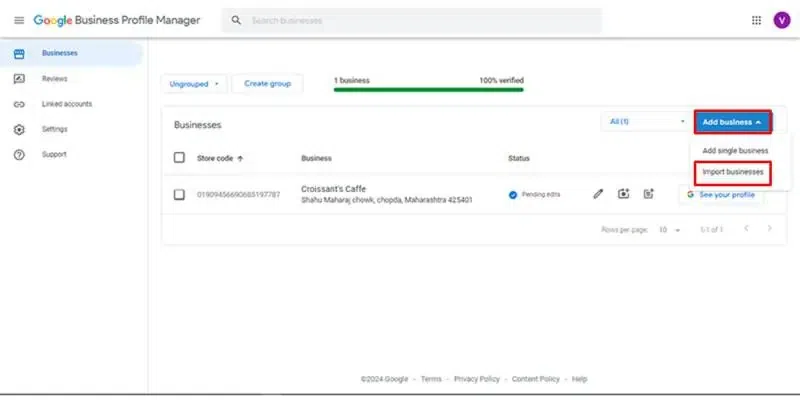Open the Google apps grid

click(756, 20)
